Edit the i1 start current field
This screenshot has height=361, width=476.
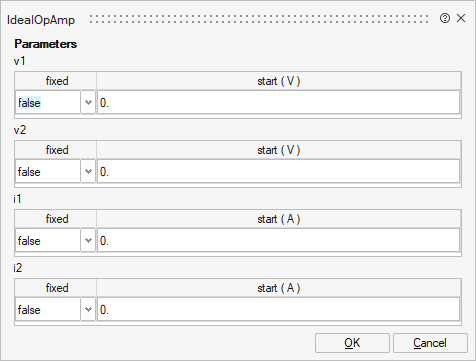pos(278,241)
